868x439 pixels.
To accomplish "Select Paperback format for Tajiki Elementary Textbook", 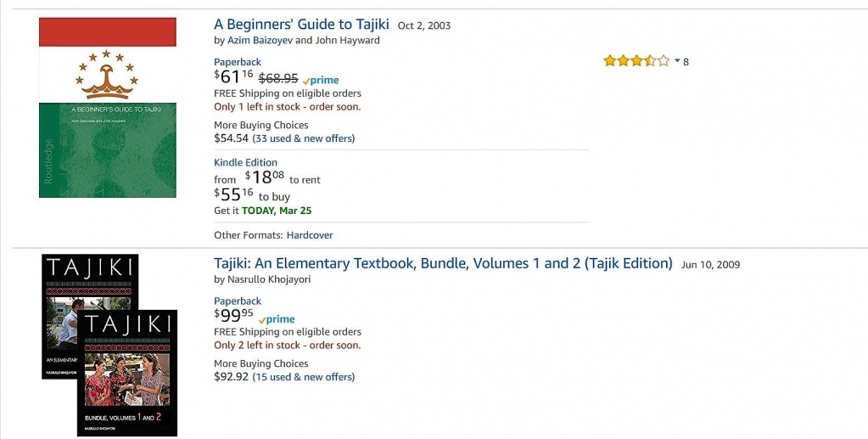I will 238,301.
